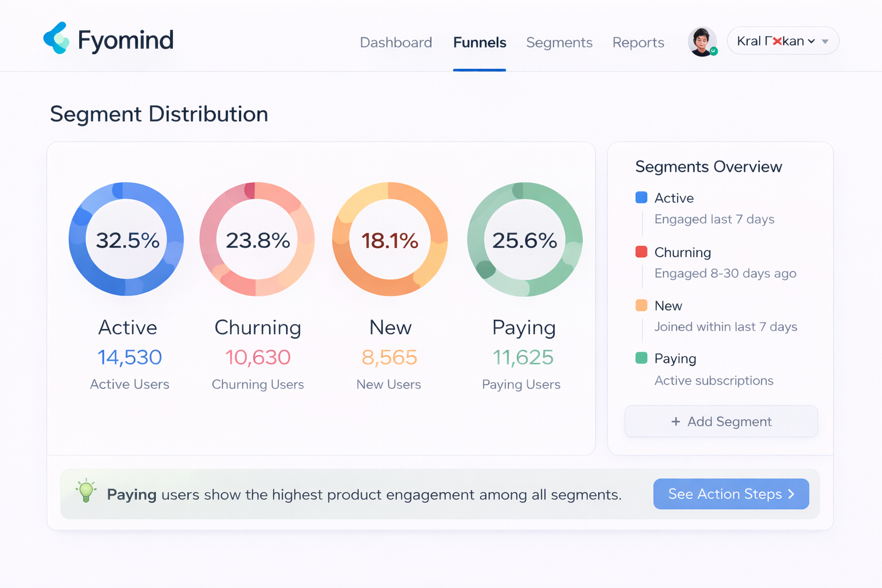Viewport: 882px width, 588px height.
Task: Click the Paying donut chart
Action: (524, 239)
